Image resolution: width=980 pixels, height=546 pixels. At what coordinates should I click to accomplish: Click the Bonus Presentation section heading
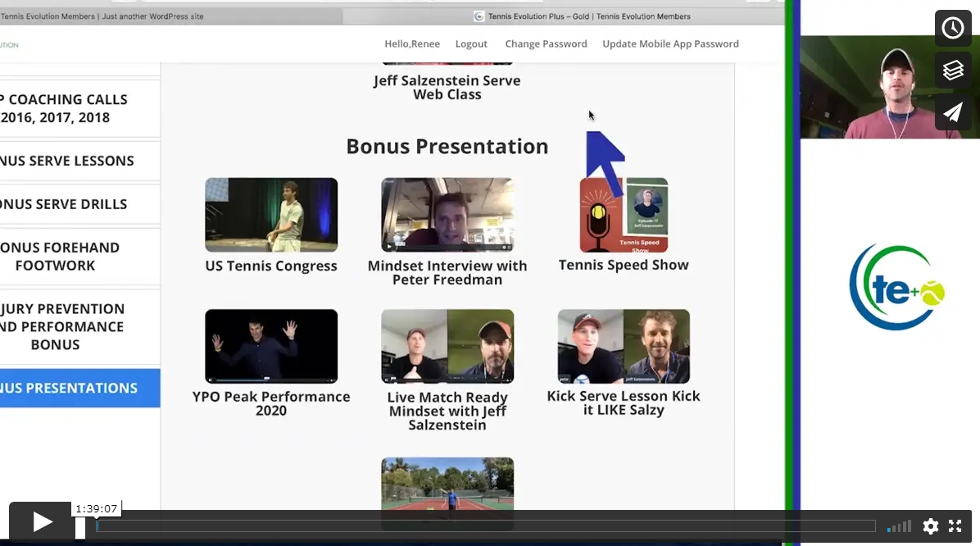(x=447, y=147)
